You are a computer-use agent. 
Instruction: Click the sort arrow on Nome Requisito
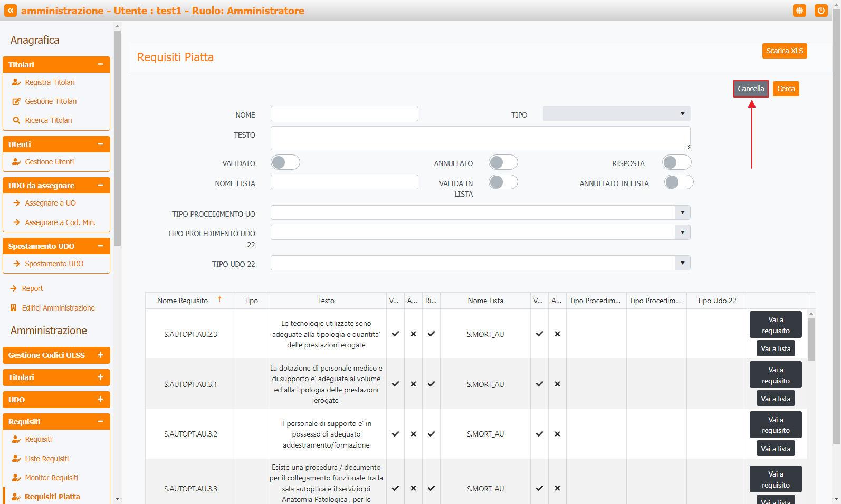click(219, 299)
